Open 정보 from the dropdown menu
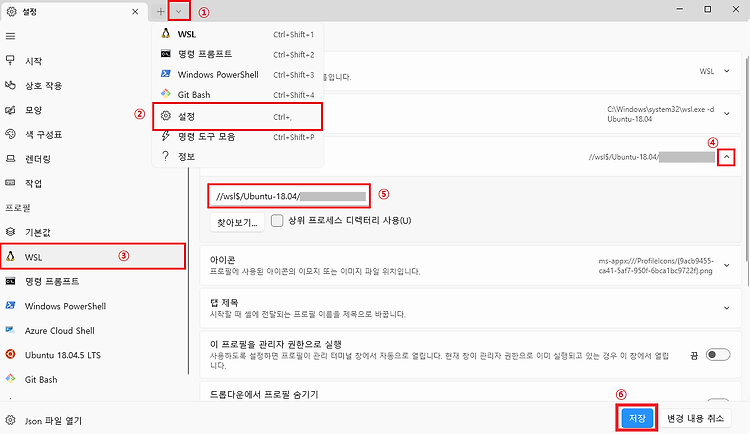Screen dimensions: 750x434 click(238, 156)
